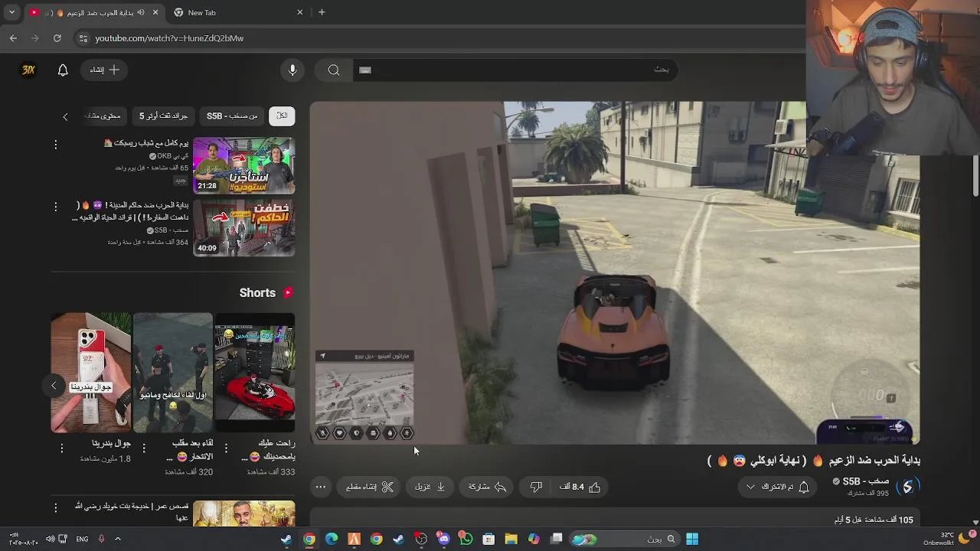Screen dimensions: 980x551
Task: View site information icon in address bar
Action: (83, 37)
